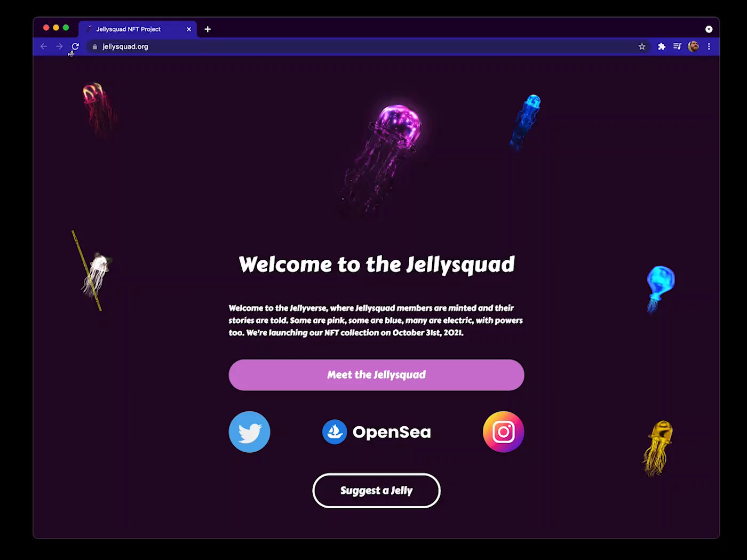Expand the tab search dropdown arrow

[709, 29]
